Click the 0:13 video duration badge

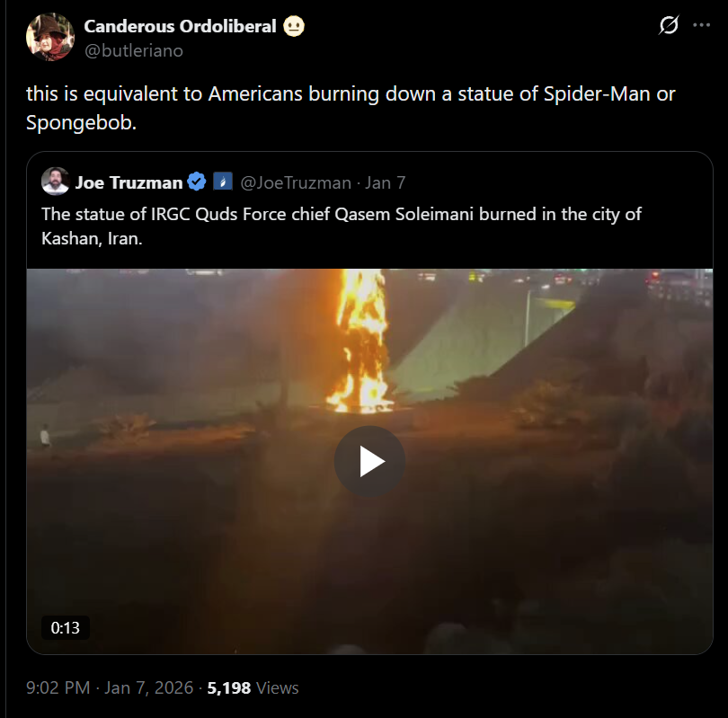pyautogui.click(x=67, y=627)
